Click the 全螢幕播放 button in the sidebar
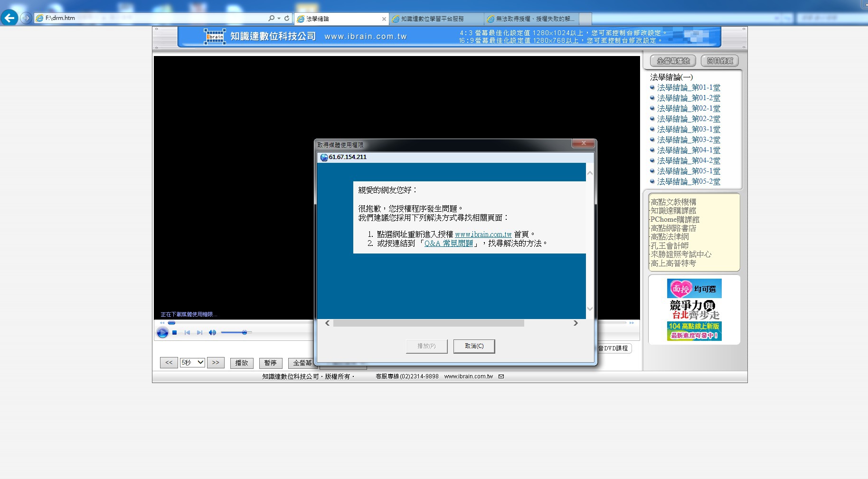Screen dimensions: 868x479 pos(673,61)
